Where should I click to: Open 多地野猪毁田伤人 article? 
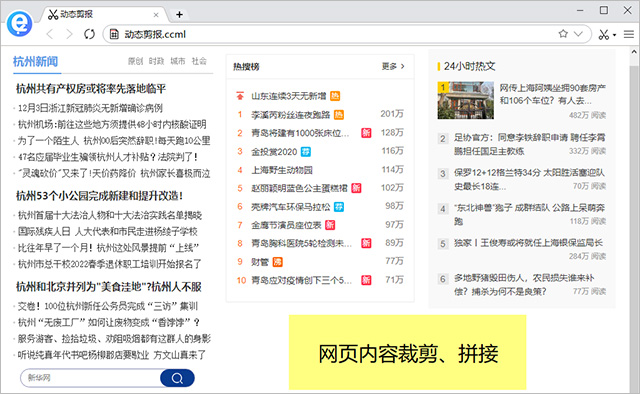(524, 285)
